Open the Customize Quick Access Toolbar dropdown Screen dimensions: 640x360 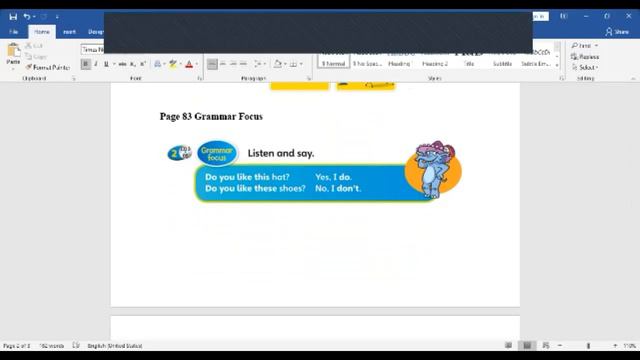57,17
